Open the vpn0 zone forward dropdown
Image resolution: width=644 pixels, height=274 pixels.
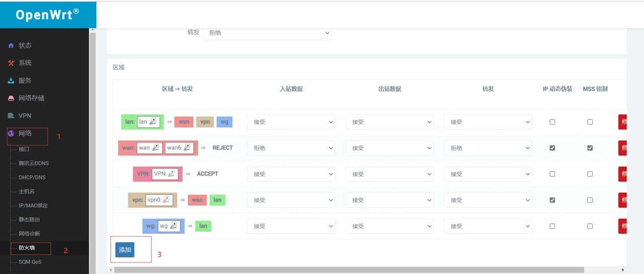(488, 200)
